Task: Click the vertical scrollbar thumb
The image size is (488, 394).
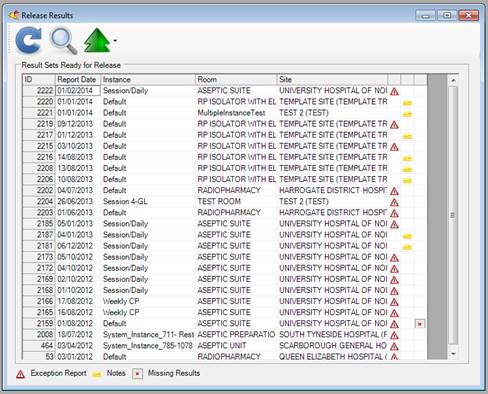Action: (453, 215)
